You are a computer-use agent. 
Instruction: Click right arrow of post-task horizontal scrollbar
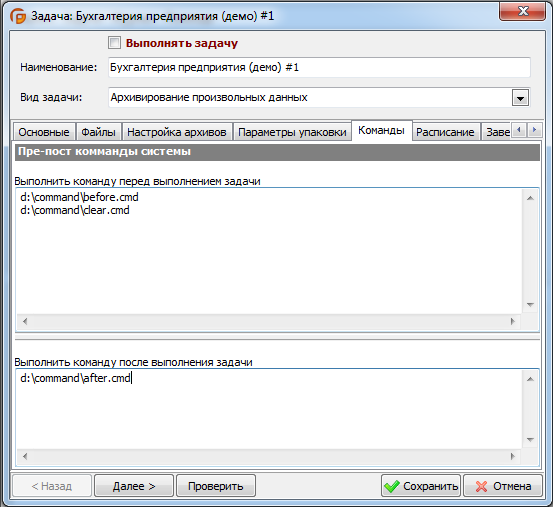pyautogui.click(x=513, y=456)
